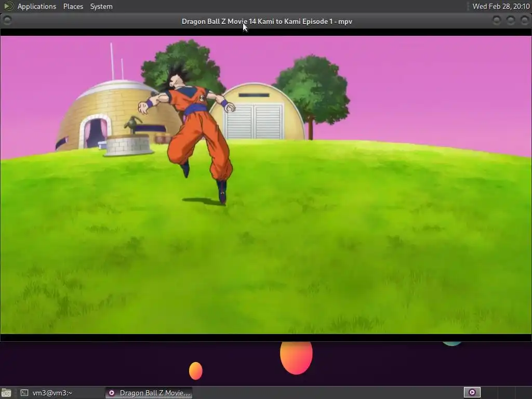Click the mpv video playback area
Image resolution: width=532 pixels, height=399 pixels.
266,185
